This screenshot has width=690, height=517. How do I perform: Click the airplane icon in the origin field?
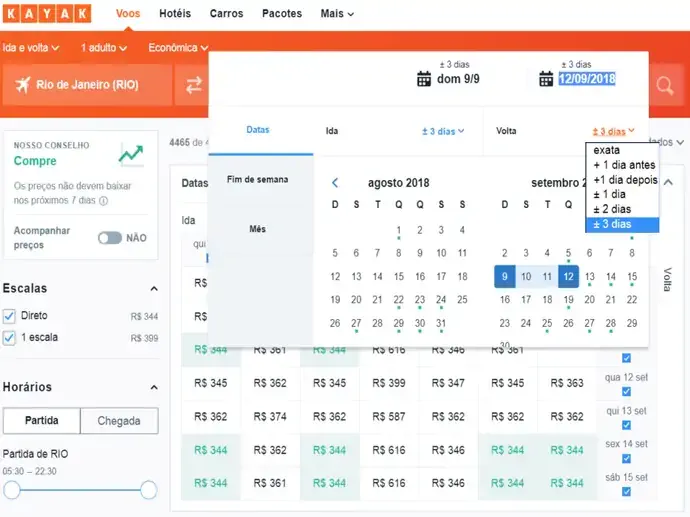tap(23, 84)
